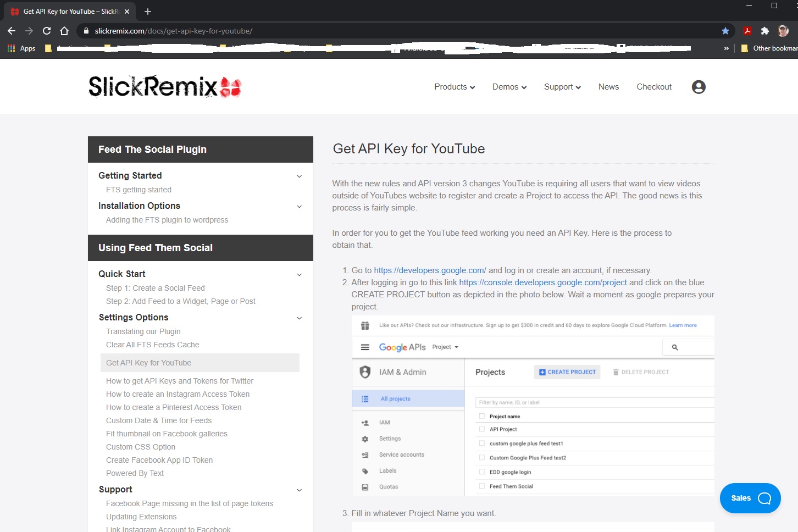Viewport: 798px width, 532px height.
Task: Click the bookmark star icon in address bar
Action: click(x=725, y=31)
